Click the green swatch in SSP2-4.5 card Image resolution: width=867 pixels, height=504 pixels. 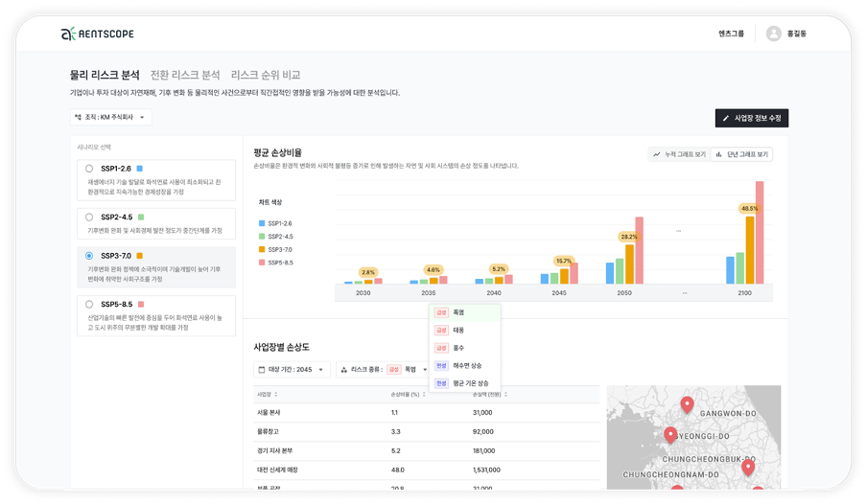pyautogui.click(x=141, y=218)
